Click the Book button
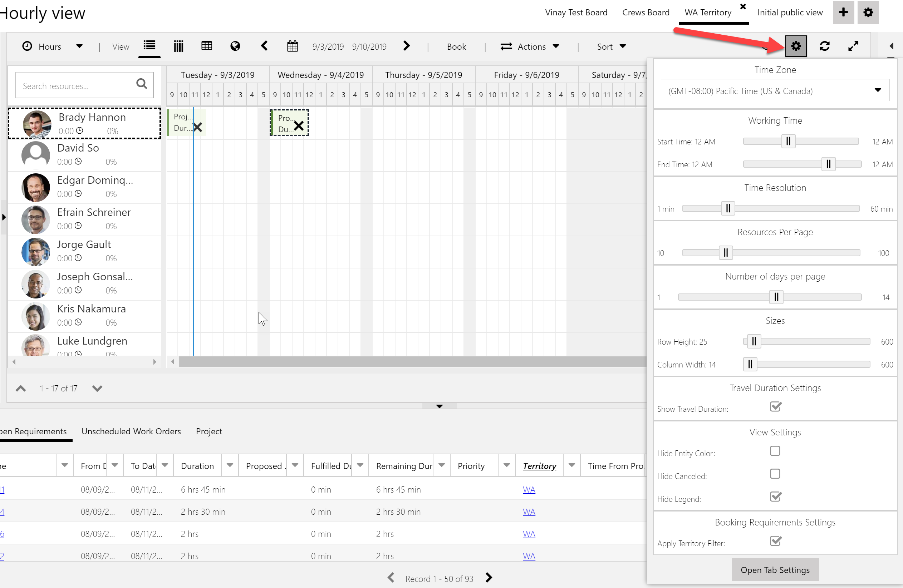Image resolution: width=903 pixels, height=588 pixels. coord(456,46)
